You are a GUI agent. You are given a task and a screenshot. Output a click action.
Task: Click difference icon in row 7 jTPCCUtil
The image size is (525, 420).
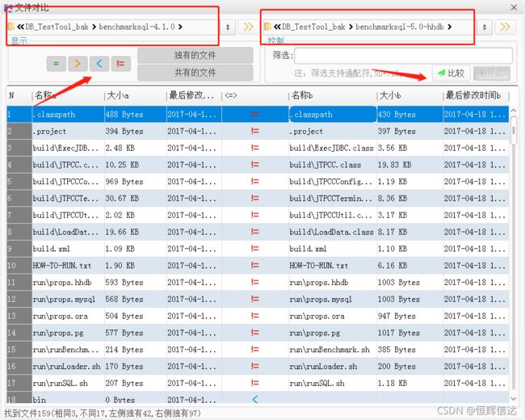[x=254, y=215]
